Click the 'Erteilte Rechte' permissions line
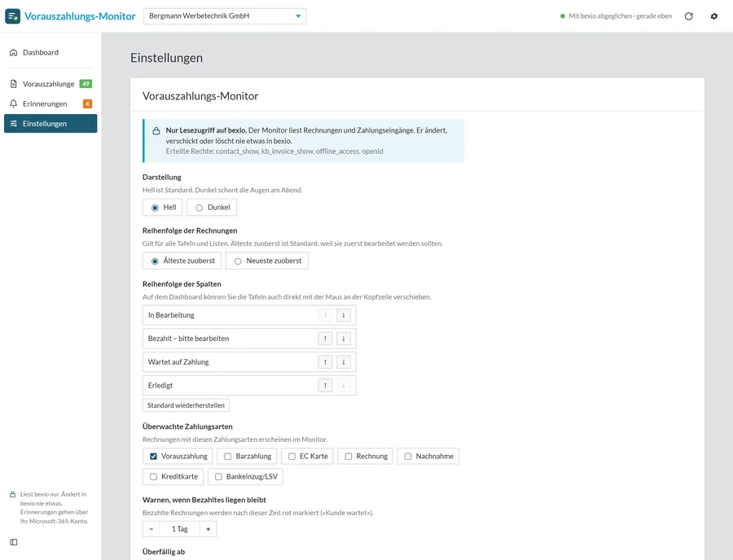The image size is (733, 560). (274, 151)
